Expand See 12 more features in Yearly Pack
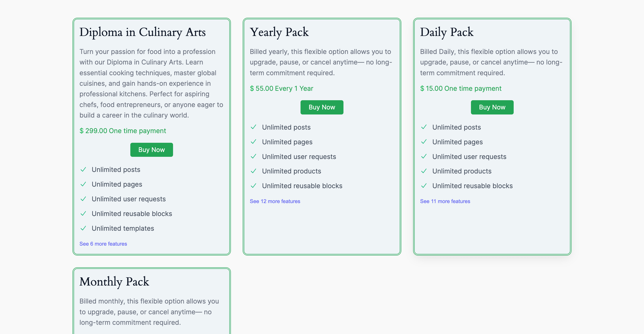Screen dimensions: 644x334 click(275, 201)
